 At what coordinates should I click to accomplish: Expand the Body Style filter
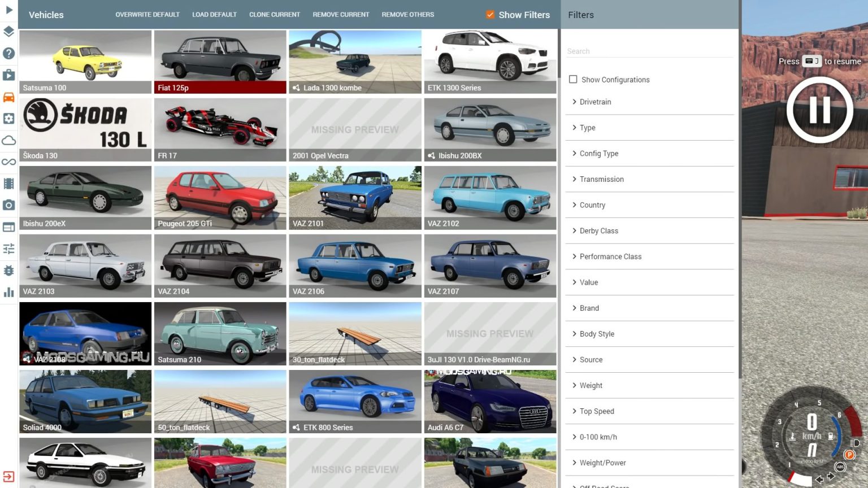(x=597, y=334)
